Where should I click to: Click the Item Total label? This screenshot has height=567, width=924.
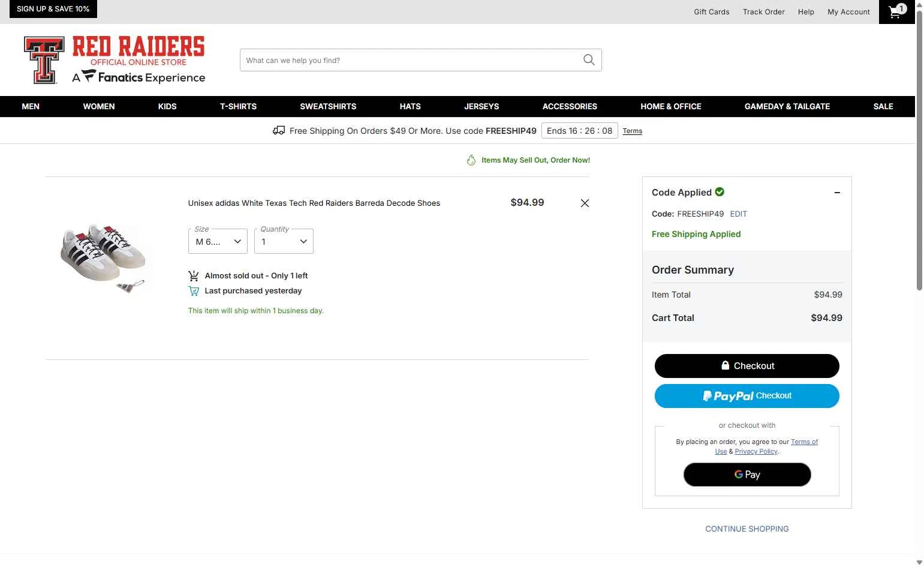click(671, 295)
